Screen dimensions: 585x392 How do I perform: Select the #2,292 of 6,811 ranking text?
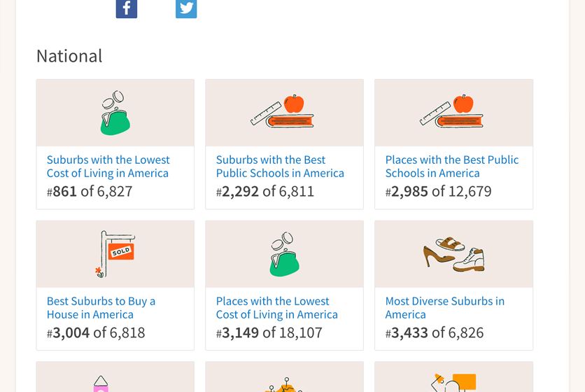tap(265, 192)
